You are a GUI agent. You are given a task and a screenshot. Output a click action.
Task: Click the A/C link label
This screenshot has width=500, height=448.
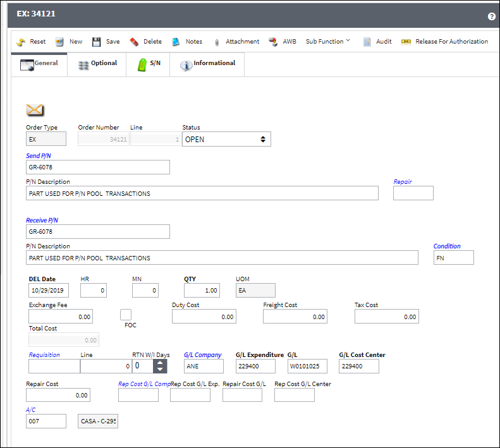pyautogui.click(x=30, y=409)
